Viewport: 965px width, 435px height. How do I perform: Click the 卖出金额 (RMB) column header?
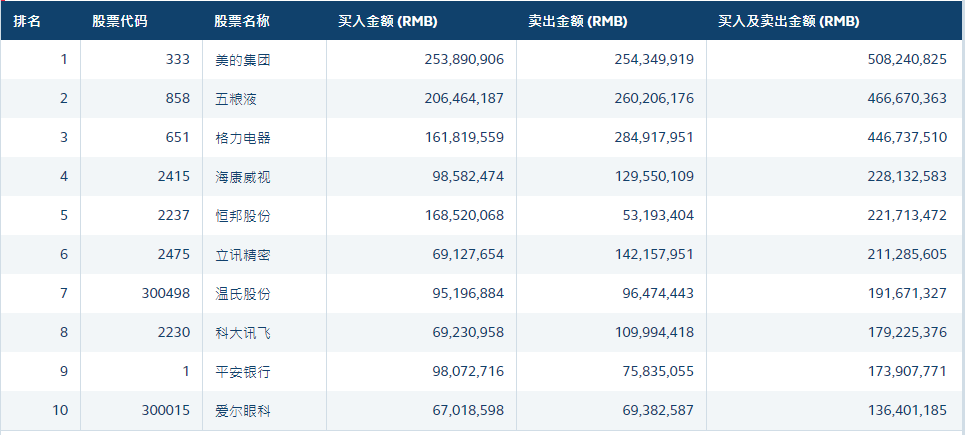point(578,21)
